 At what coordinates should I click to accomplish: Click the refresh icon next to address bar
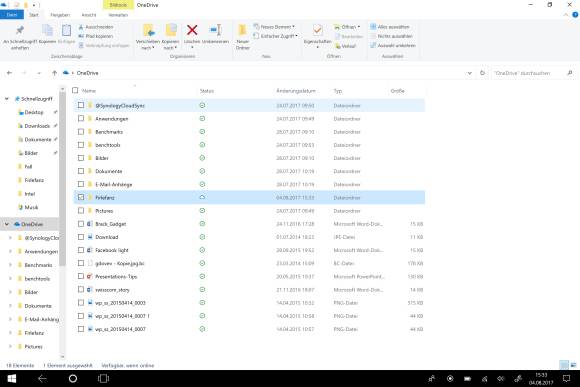click(482, 73)
